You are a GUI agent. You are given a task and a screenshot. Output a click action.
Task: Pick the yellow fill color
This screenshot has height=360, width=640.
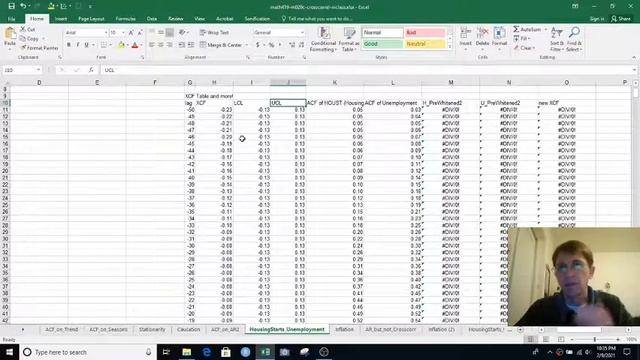click(x=121, y=45)
